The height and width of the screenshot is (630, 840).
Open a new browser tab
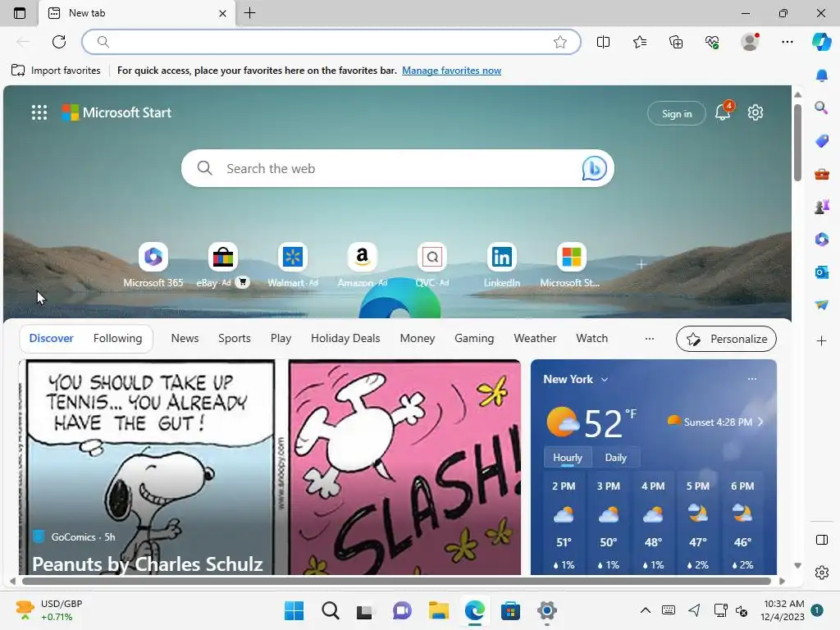[x=249, y=13]
